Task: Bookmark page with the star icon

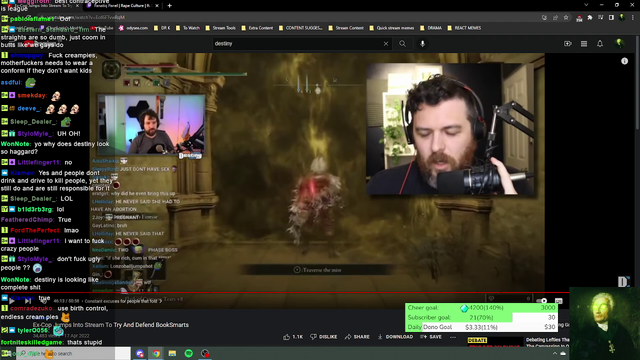Action: pyautogui.click(x=566, y=18)
